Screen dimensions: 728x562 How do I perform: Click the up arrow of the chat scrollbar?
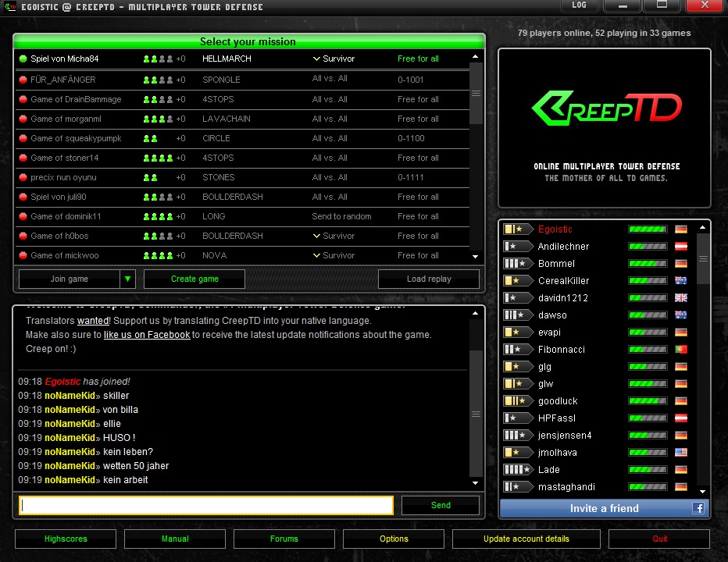tap(476, 314)
